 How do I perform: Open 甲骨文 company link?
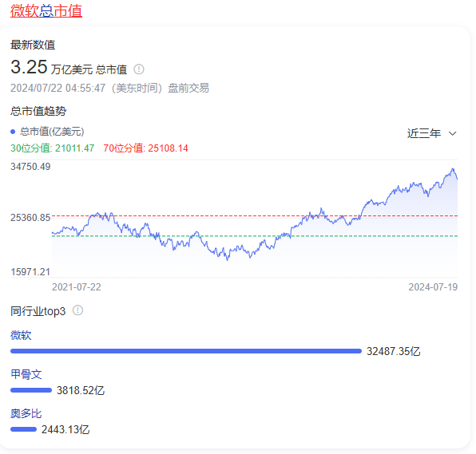(26, 374)
